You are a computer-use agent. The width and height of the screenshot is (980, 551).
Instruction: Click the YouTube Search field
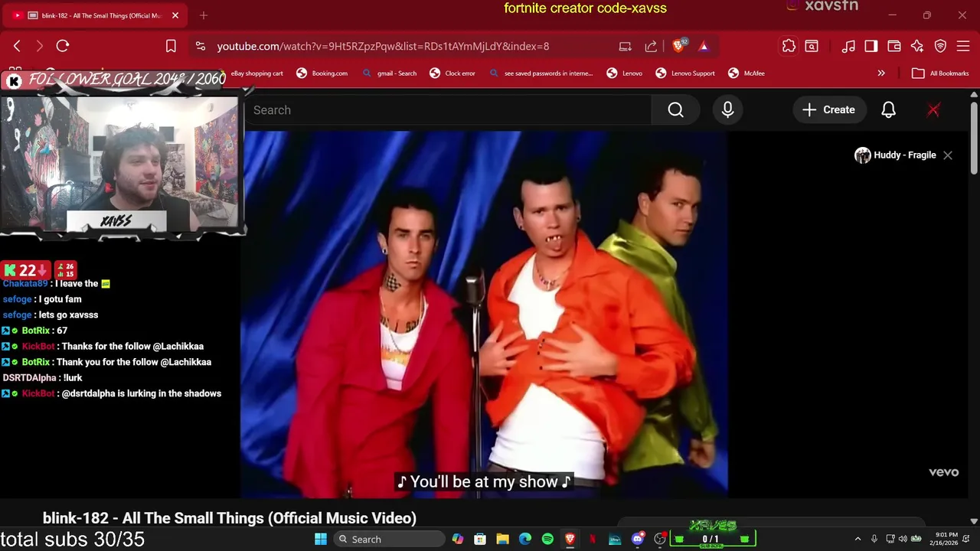(x=448, y=110)
